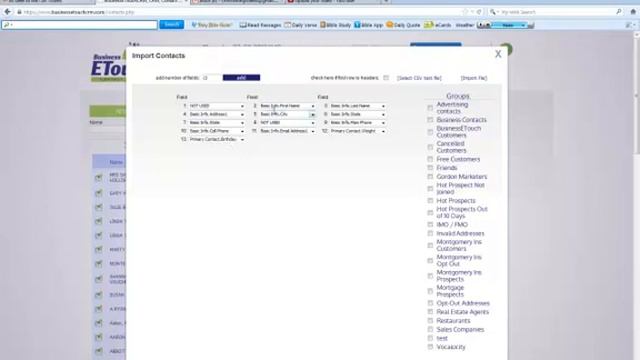Open Daily Verse in the Bible toolbar
Viewport: 640px width, 360px height.
pyautogui.click(x=300, y=25)
